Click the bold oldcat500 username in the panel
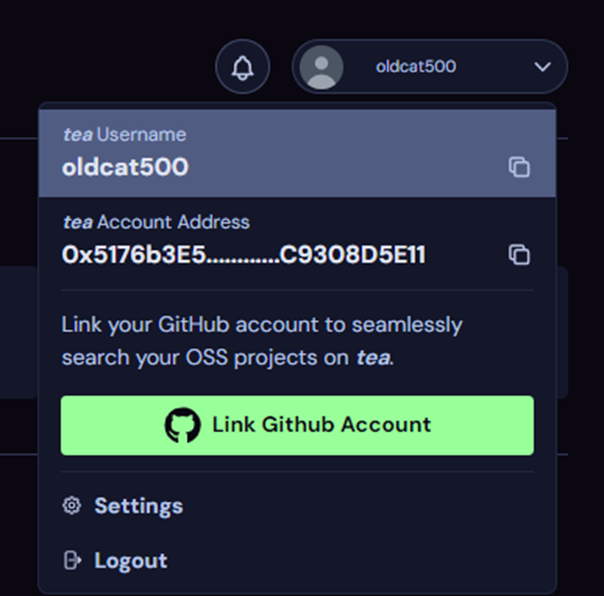Screen dimensions: 604x596 (x=125, y=167)
